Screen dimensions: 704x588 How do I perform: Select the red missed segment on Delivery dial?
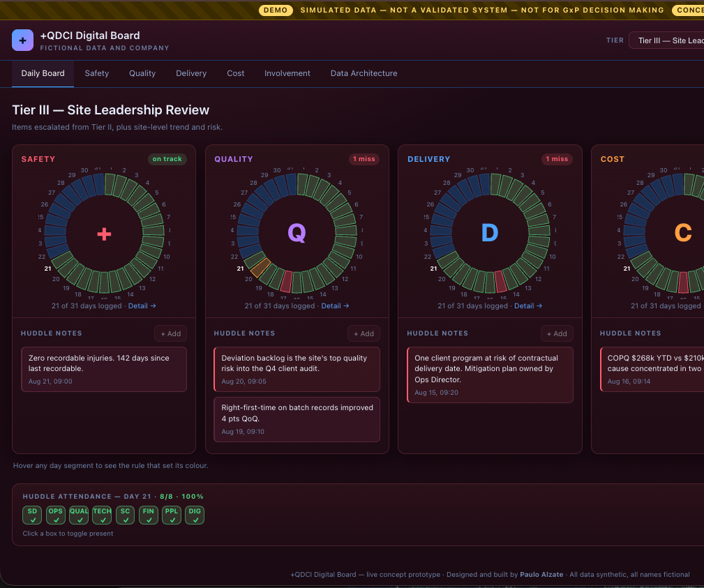[x=501, y=281]
